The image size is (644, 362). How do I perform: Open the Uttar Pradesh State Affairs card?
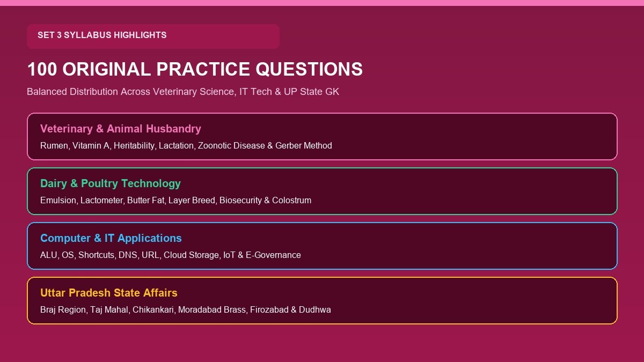tap(322, 300)
